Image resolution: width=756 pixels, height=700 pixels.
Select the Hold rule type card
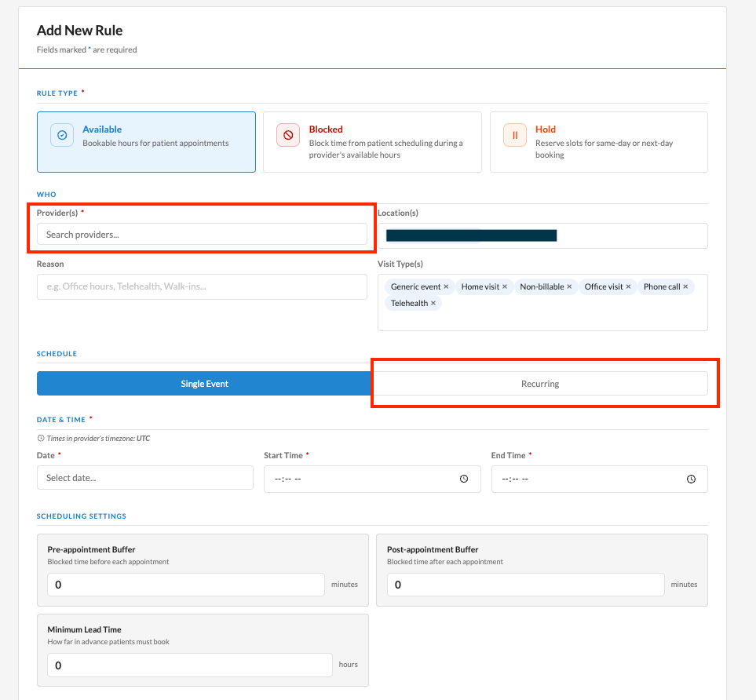pyautogui.click(x=599, y=142)
